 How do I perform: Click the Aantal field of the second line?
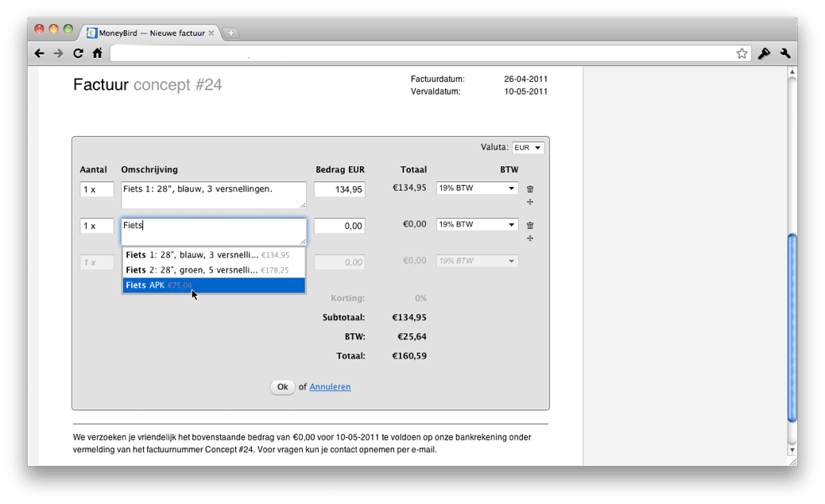[x=97, y=226]
